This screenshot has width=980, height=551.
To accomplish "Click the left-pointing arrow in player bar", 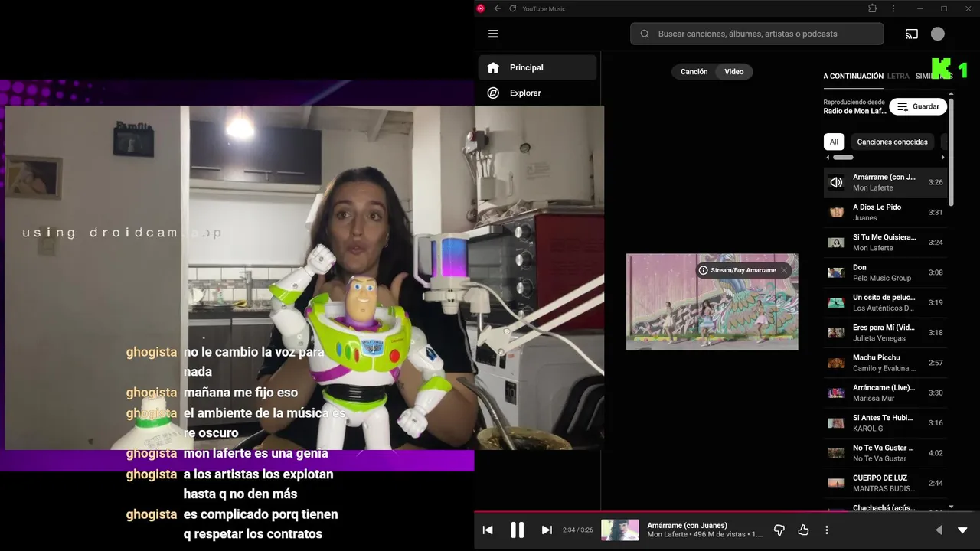I will [x=939, y=530].
